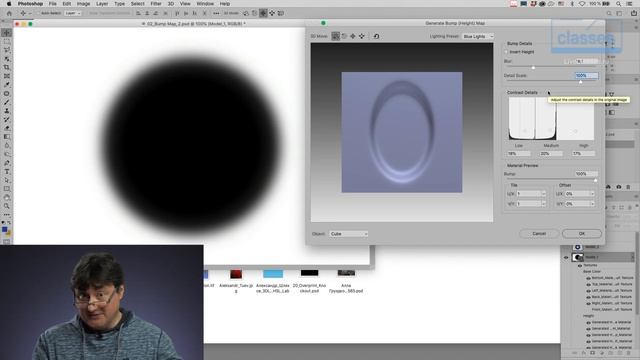Click OK in the Generate Bump Map dialog
This screenshot has width=640, height=360.
point(582,234)
